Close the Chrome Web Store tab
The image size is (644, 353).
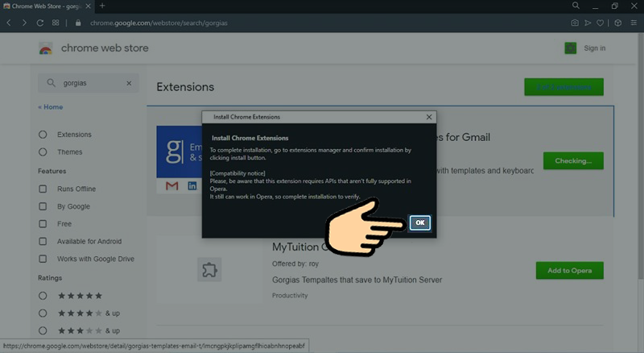89,6
